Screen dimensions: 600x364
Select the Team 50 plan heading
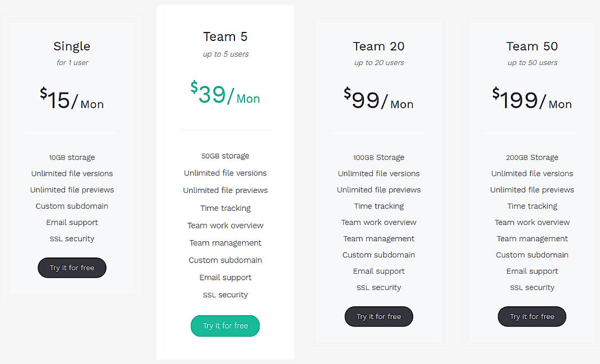pyautogui.click(x=532, y=46)
